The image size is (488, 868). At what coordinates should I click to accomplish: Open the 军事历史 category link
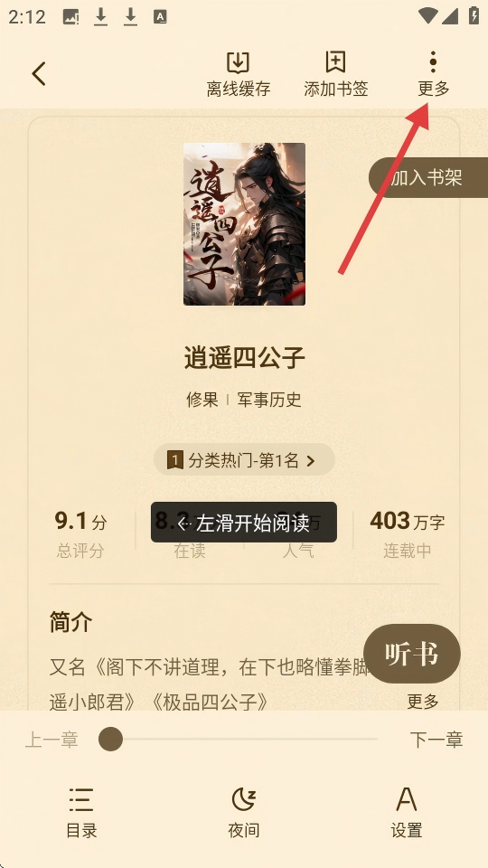click(x=269, y=399)
